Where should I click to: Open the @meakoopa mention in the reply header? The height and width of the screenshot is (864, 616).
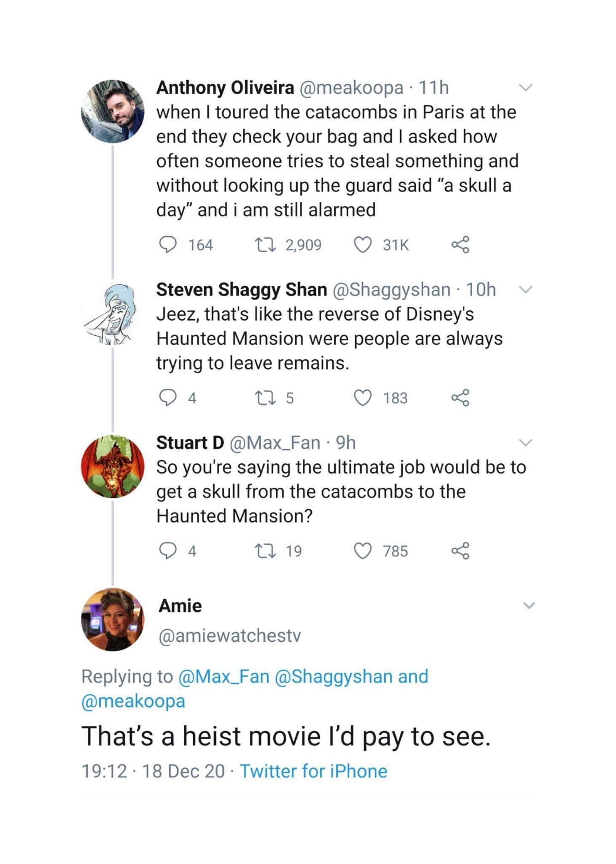click(x=133, y=701)
